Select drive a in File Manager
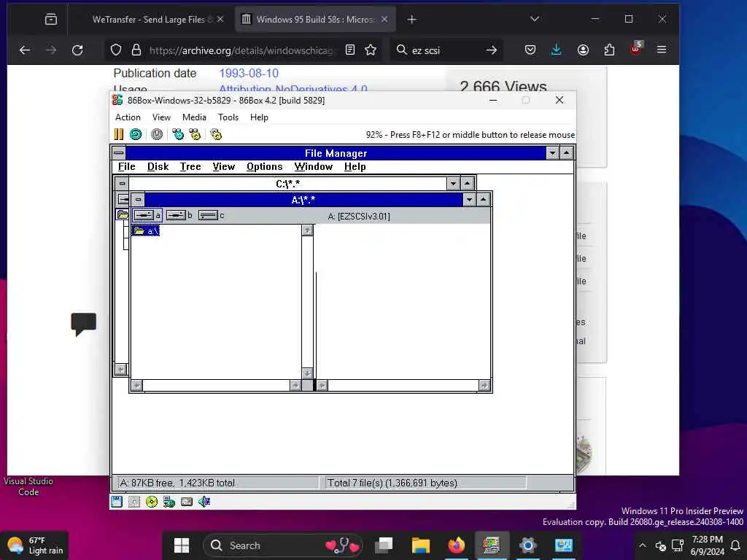This screenshot has height=560, width=747. click(x=147, y=215)
